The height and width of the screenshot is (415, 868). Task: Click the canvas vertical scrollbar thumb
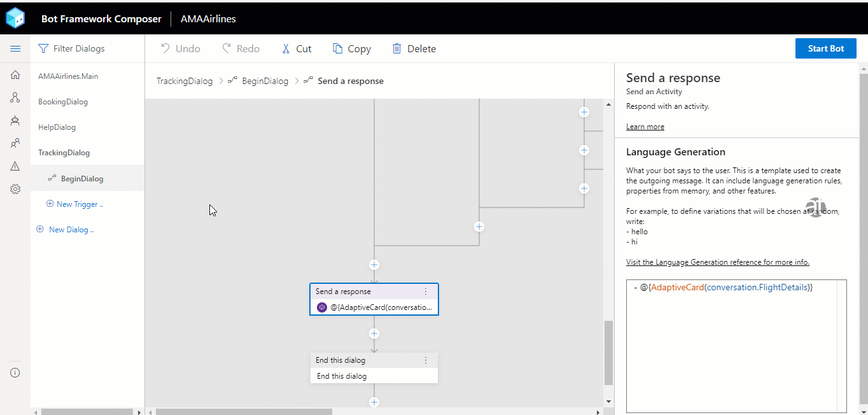pyautogui.click(x=608, y=353)
